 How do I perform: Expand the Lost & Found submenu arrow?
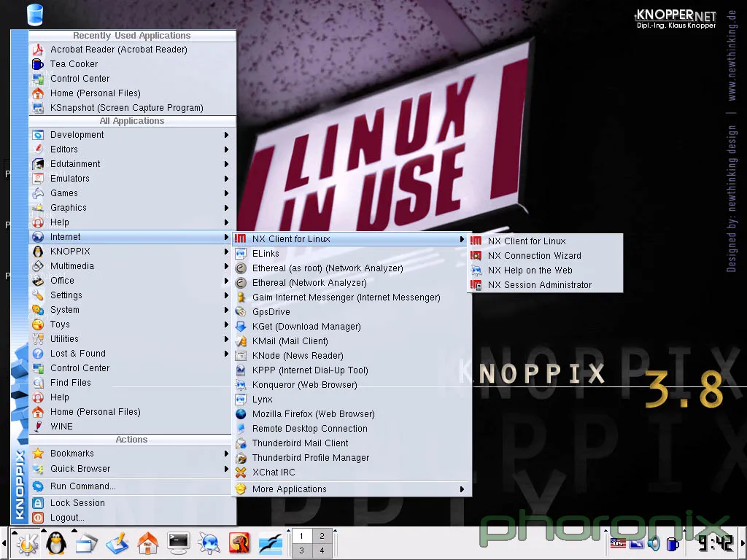[x=226, y=354]
